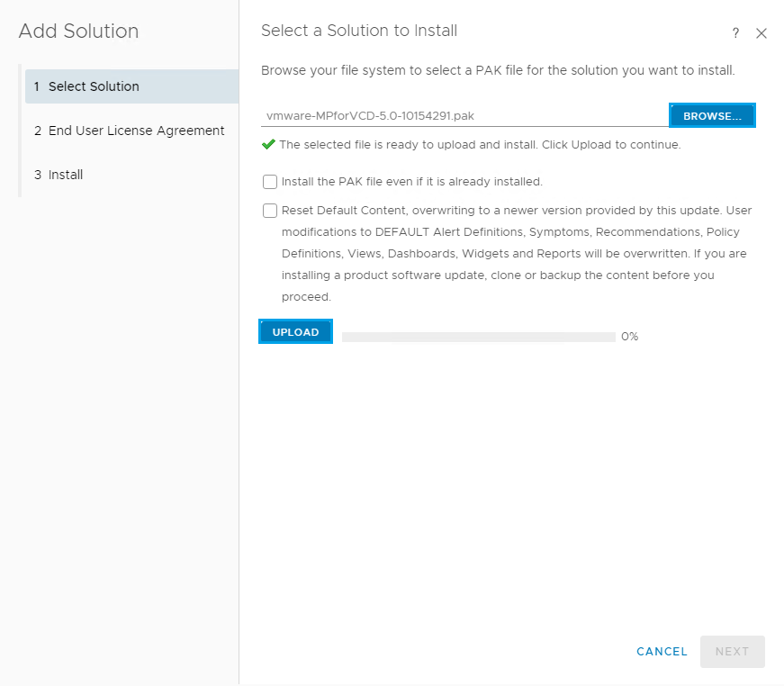
Task: Click 'Select a Solution to Install' heading
Action: pos(359,31)
